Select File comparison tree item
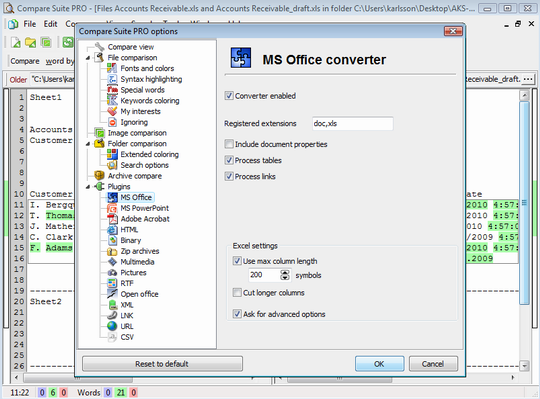 (x=132, y=57)
